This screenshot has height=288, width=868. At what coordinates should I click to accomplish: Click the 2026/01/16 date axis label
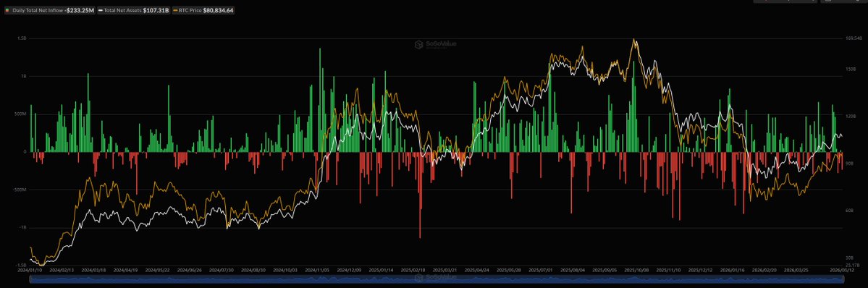click(733, 271)
